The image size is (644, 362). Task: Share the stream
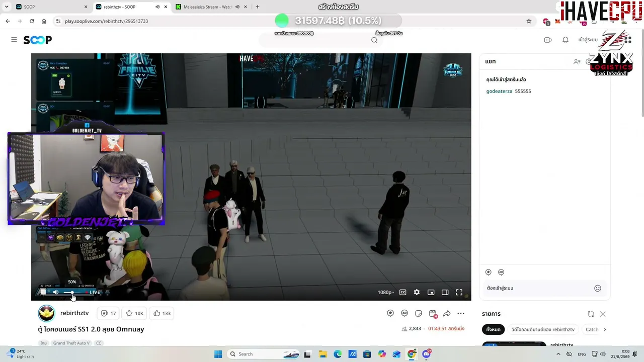click(447, 313)
